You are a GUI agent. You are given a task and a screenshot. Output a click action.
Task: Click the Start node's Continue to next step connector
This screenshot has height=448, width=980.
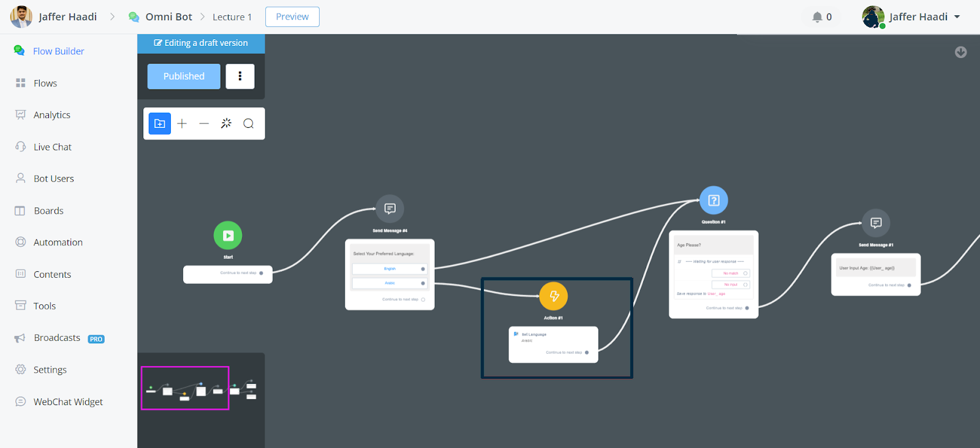tap(261, 273)
